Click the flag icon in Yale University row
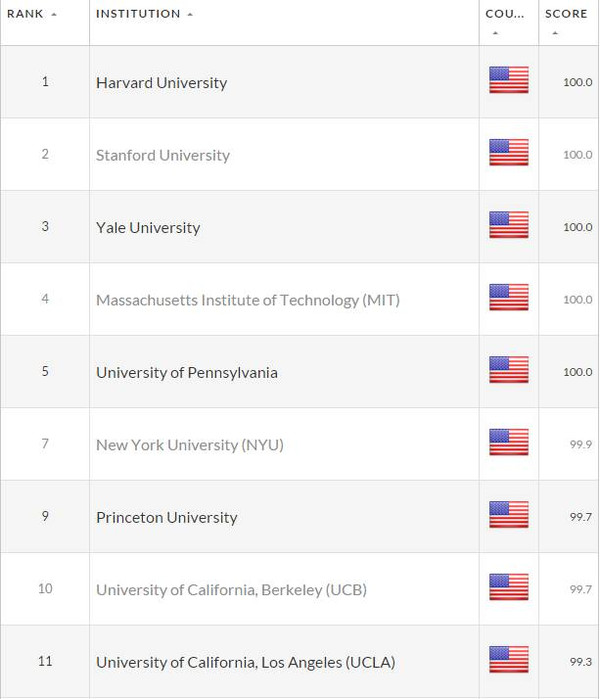Screen dimensions: 600x699 [509, 225]
